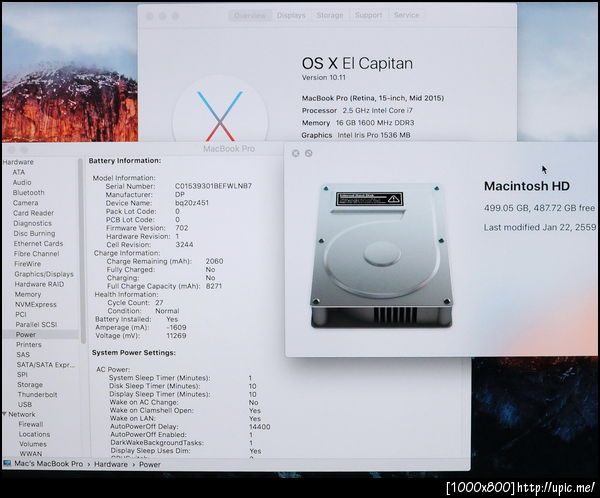Select FireWire in the sidebar
This screenshot has height=498, width=600.
click(27, 264)
